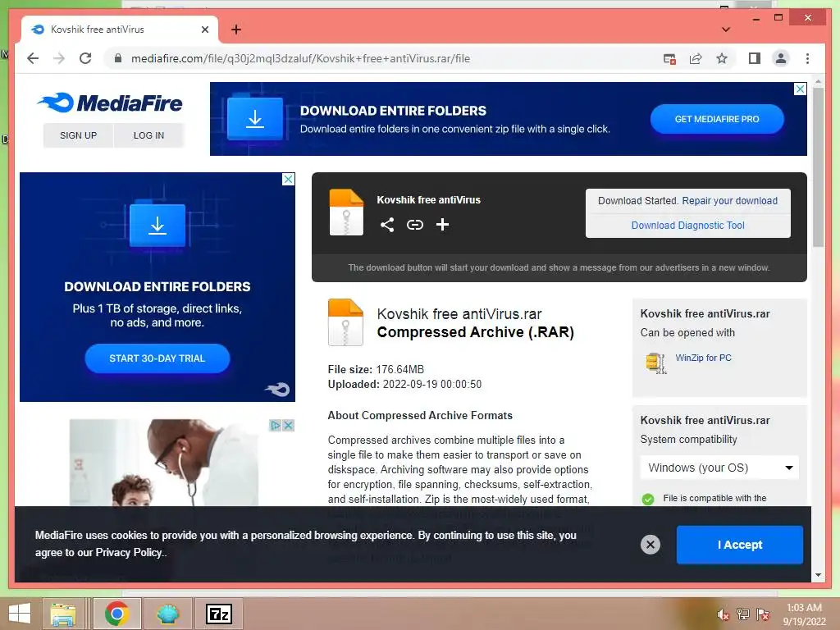Open a new browser tab

235,30
